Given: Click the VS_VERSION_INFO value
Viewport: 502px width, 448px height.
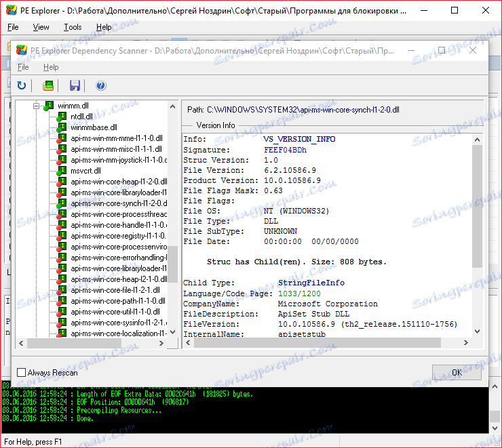Looking at the screenshot, I should coord(299,139).
